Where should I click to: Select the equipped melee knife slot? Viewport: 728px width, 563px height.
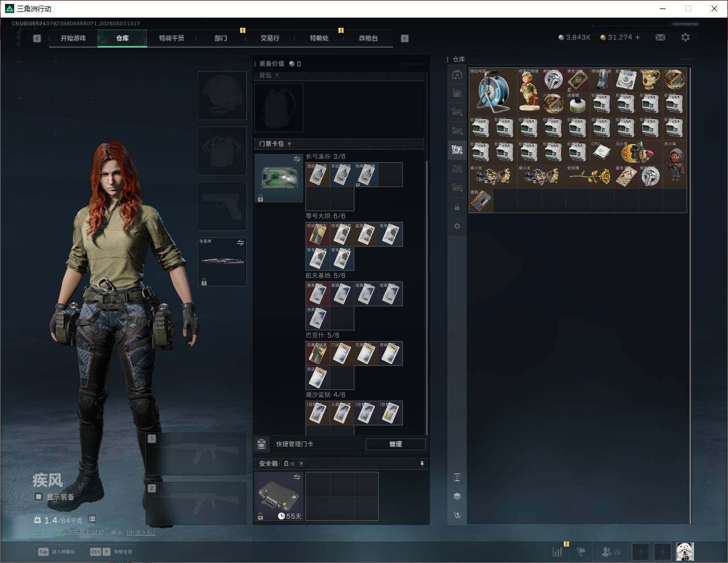[222, 262]
